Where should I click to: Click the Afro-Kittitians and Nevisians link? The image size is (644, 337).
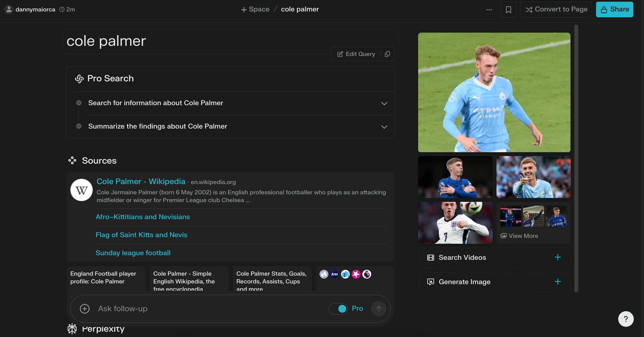(142, 216)
